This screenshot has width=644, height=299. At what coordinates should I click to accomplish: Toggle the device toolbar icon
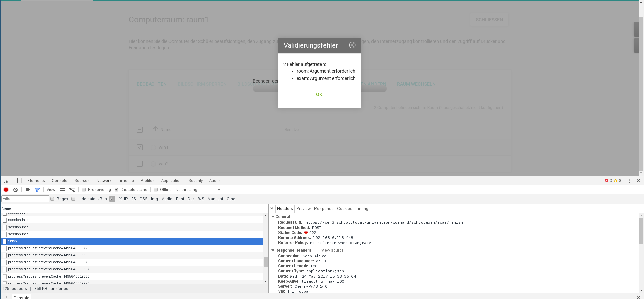[15, 181]
